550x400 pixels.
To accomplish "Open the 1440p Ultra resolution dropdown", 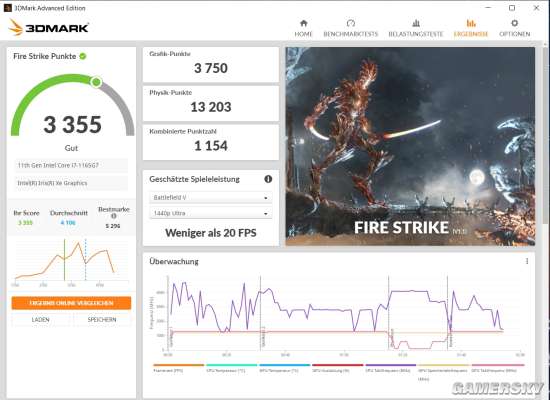I will pyautogui.click(x=211, y=213).
